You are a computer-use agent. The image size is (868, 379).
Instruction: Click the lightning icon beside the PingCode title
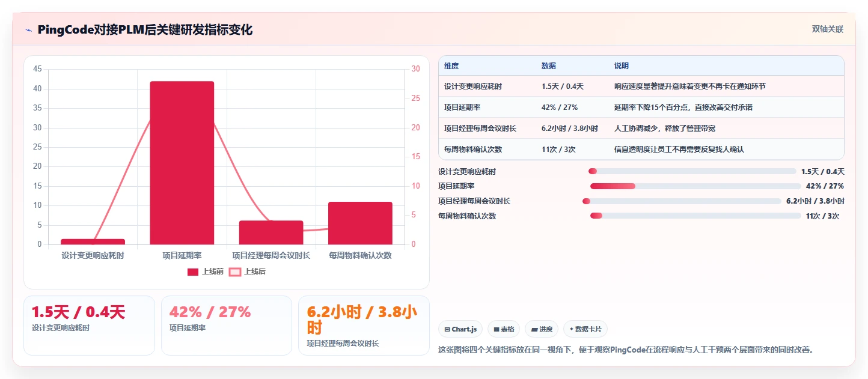[29, 29]
